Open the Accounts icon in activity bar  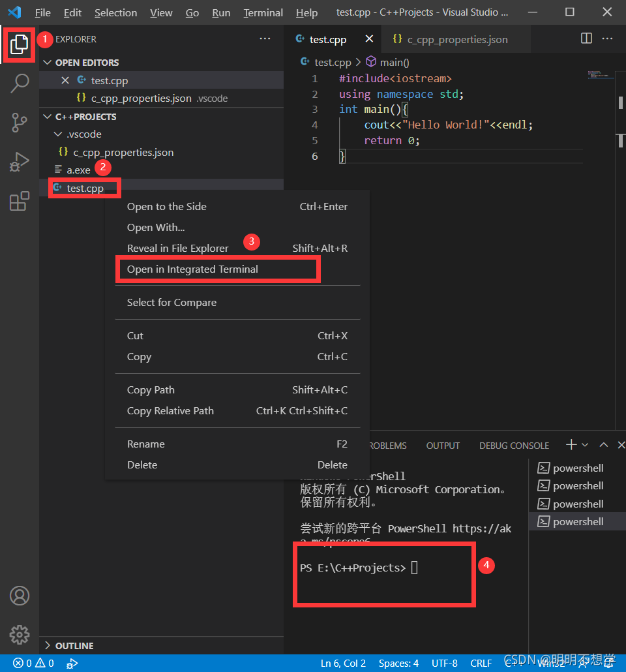tap(20, 596)
